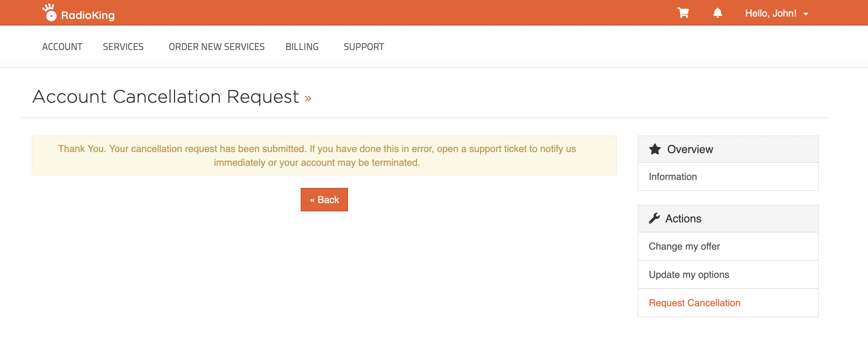Select Information in the Overview panel
Screen dimensions: 868x351
pos(728,177)
